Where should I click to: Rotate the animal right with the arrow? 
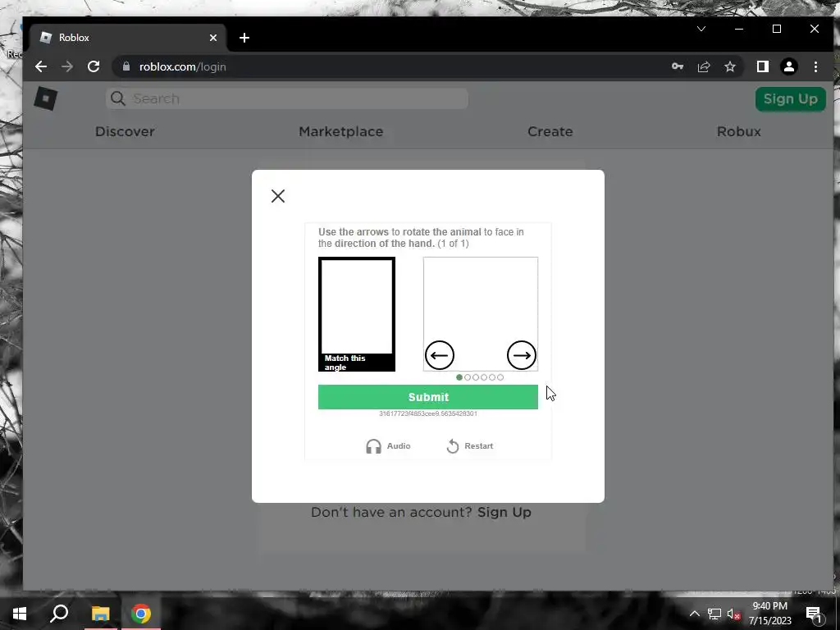[521, 355]
